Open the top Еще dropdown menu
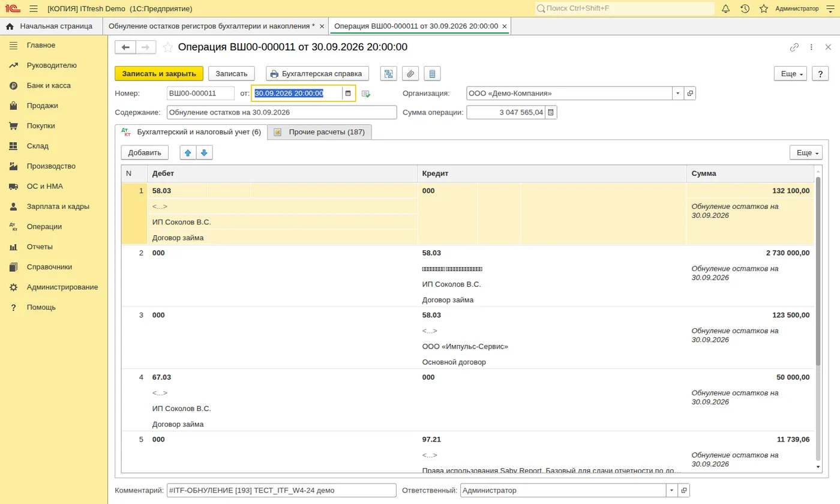This screenshot has width=840, height=504. 790,73
